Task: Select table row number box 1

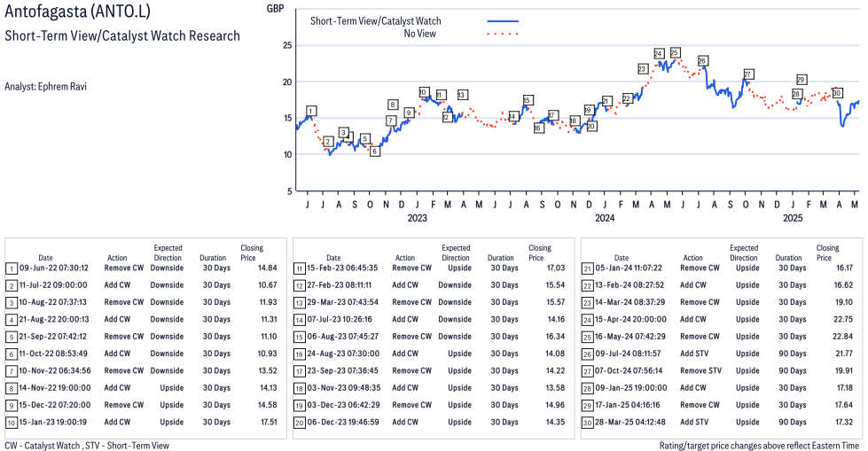Action: pos(12,269)
